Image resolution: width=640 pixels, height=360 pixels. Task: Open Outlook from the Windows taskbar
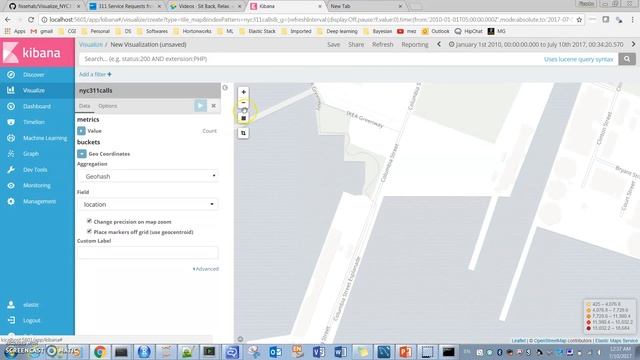276,351
